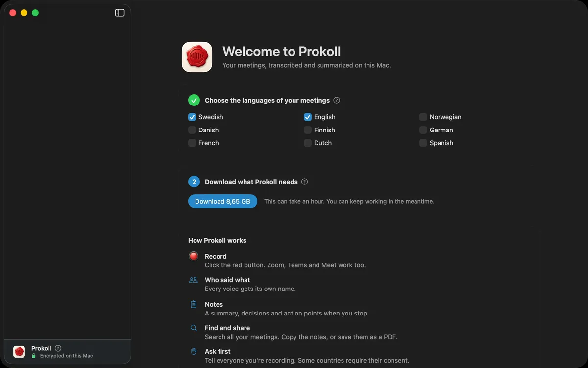
Task: Click the small Prokoll icon in sidebar footer
Action: click(19, 352)
